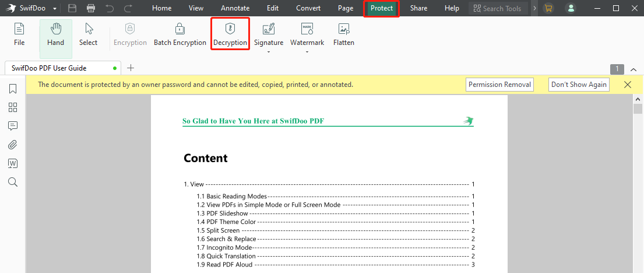Dismiss the yellow warning banner
This screenshot has height=273, width=644.
click(628, 85)
